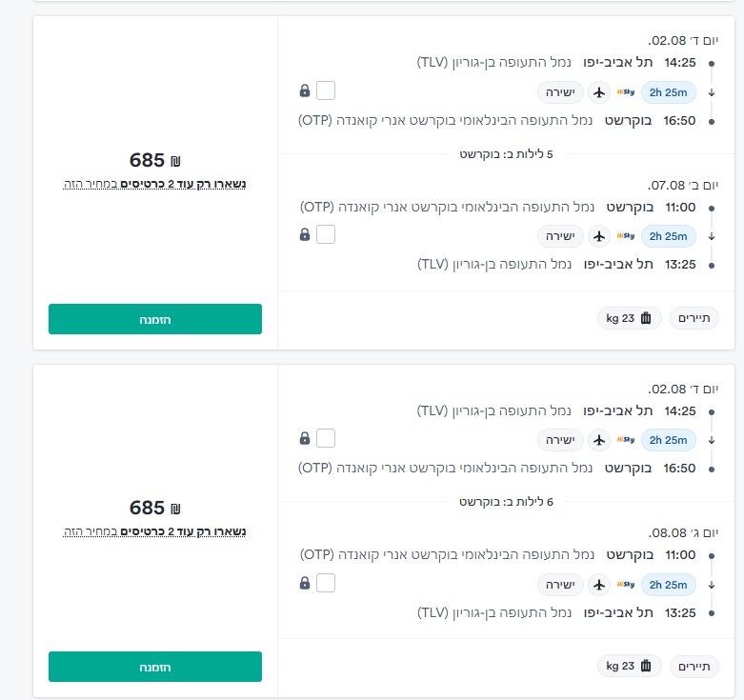The height and width of the screenshot is (700, 744).
Task: Click luggage icon in 6-night card's 23 kg badge
Action: pyautogui.click(x=646, y=666)
